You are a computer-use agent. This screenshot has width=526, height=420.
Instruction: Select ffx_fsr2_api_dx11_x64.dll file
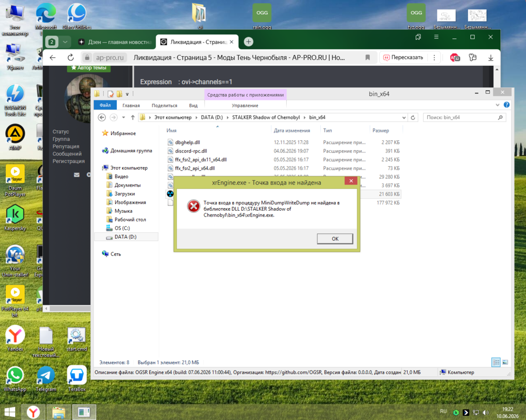click(x=200, y=160)
